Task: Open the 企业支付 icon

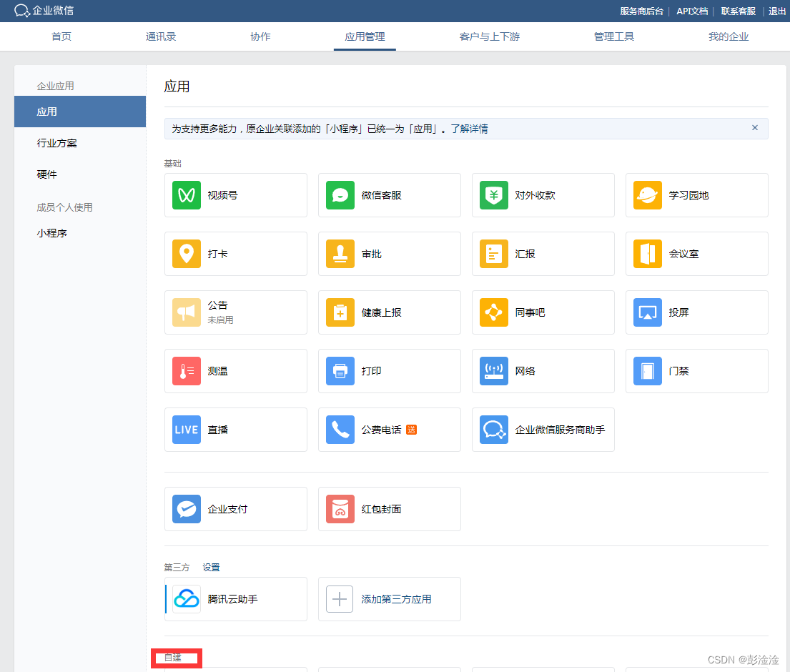Action: pos(187,509)
